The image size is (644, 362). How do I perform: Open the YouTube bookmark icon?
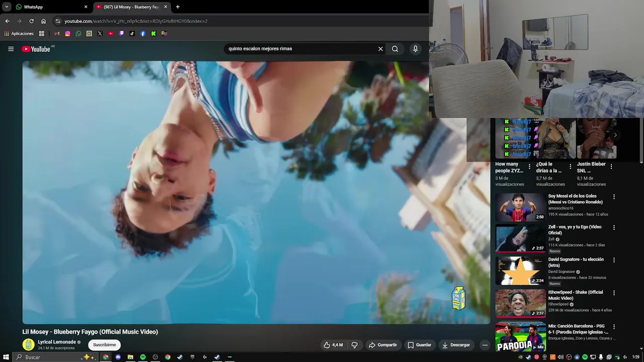[111, 34]
